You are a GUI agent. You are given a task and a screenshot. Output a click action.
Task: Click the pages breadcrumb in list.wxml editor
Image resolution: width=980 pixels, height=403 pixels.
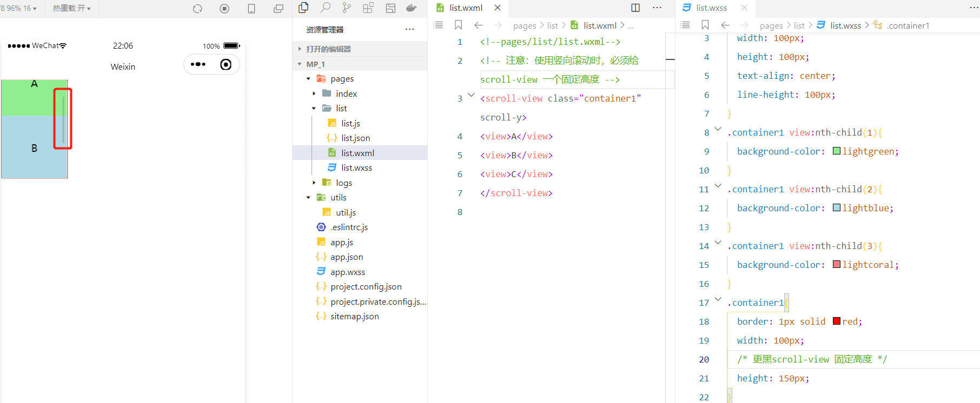524,25
